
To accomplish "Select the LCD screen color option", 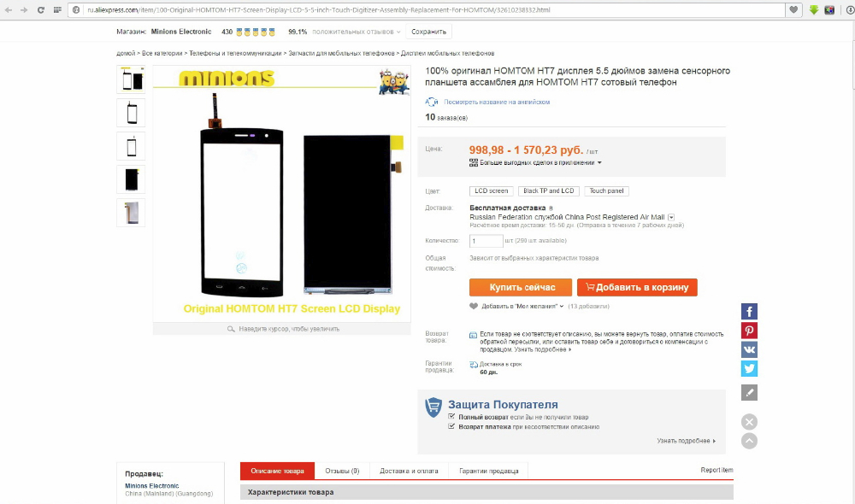I will tap(491, 190).
